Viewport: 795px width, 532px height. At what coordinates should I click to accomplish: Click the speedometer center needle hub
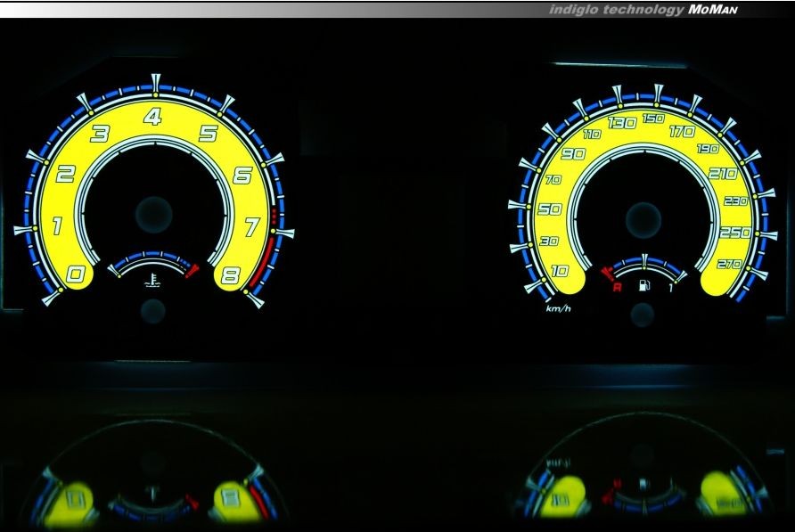(643, 219)
